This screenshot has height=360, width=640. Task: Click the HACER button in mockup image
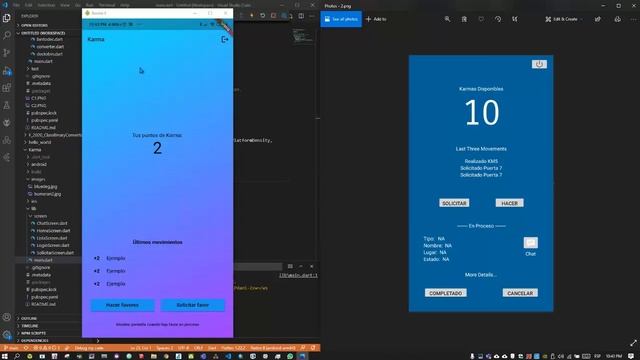[x=509, y=203]
